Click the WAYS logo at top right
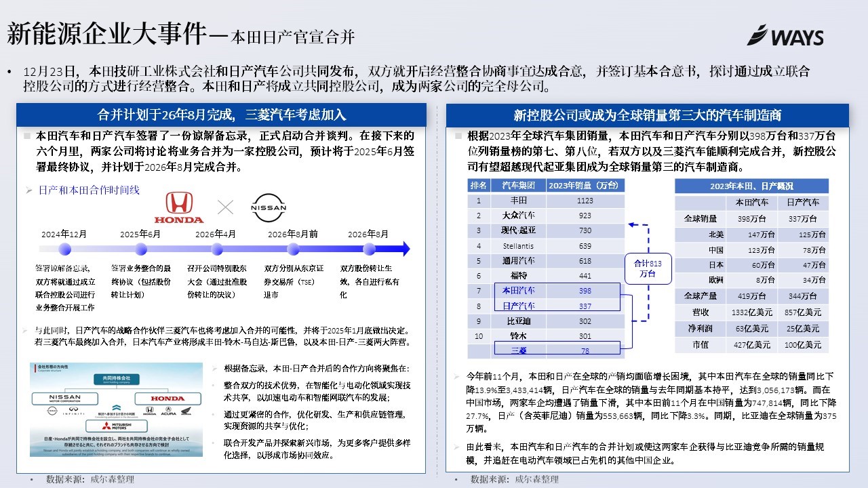 (785, 35)
